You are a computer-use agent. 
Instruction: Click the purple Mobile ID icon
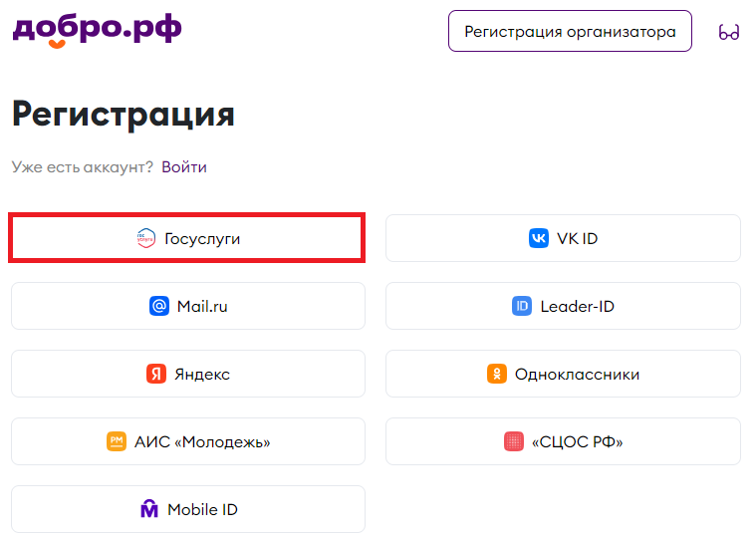[149, 509]
